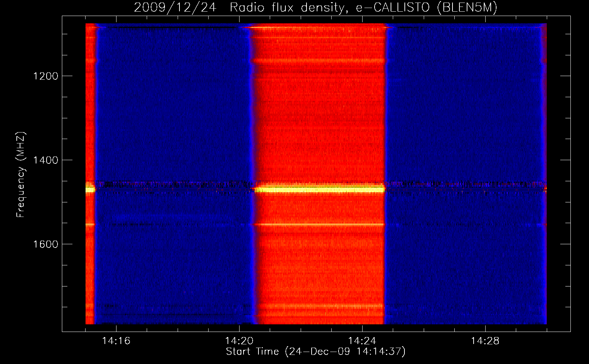The width and height of the screenshot is (589, 364).
Task: Click the thin orange band under the yellow band
Action: tap(320, 225)
